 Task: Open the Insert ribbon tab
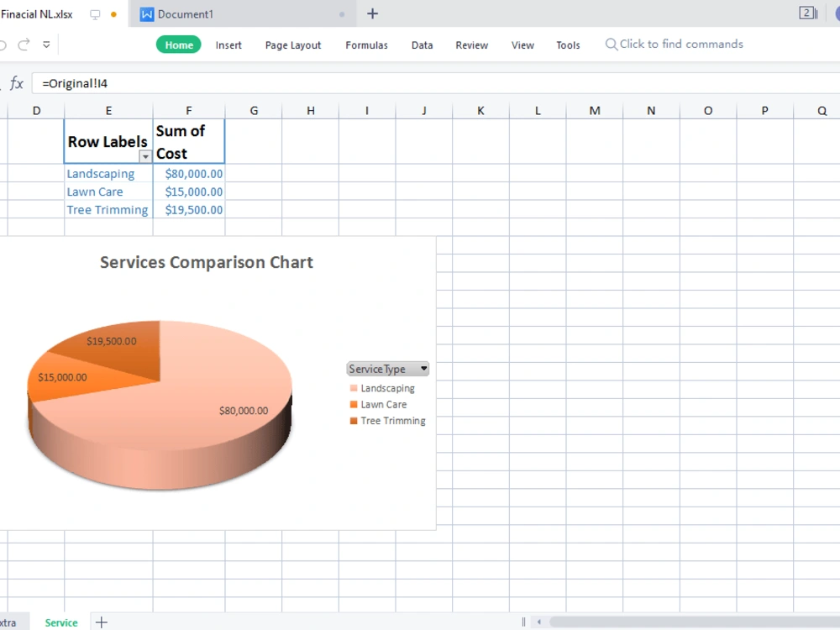(228, 45)
